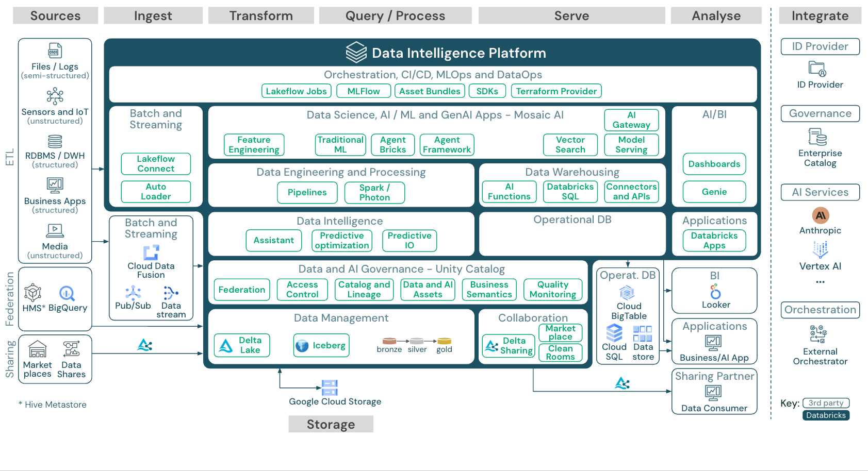
Task: Select the Pub/Sub icon
Action: click(133, 293)
